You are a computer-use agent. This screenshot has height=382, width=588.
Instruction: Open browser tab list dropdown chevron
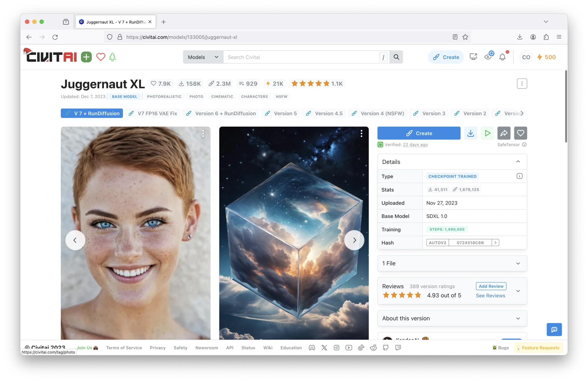(x=546, y=22)
